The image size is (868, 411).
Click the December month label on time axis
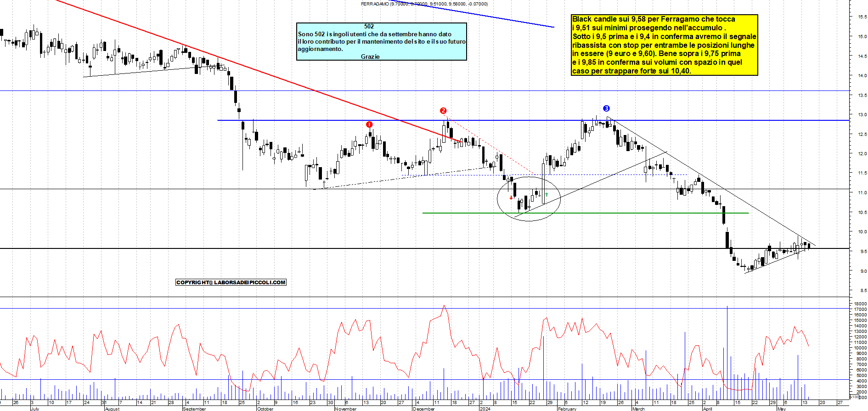coord(424,408)
